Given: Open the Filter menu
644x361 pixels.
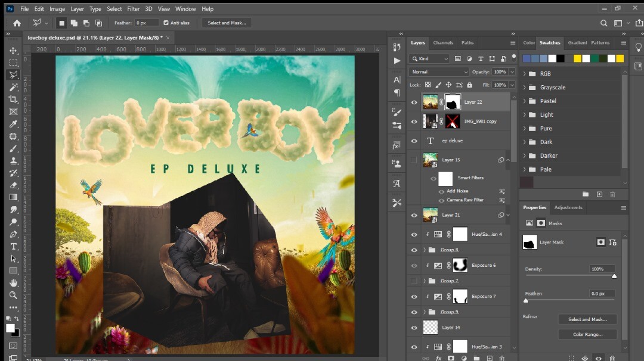Looking at the screenshot, I should click(x=133, y=8).
